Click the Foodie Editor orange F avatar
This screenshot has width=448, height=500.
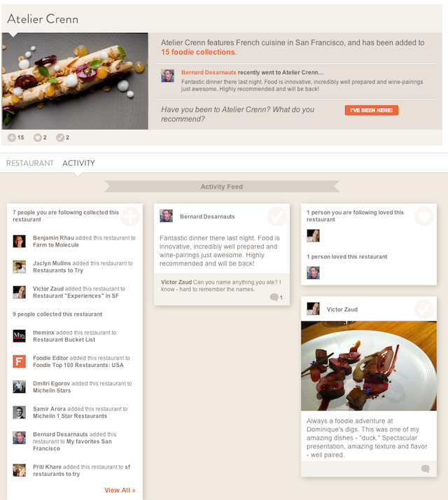pos(19,361)
